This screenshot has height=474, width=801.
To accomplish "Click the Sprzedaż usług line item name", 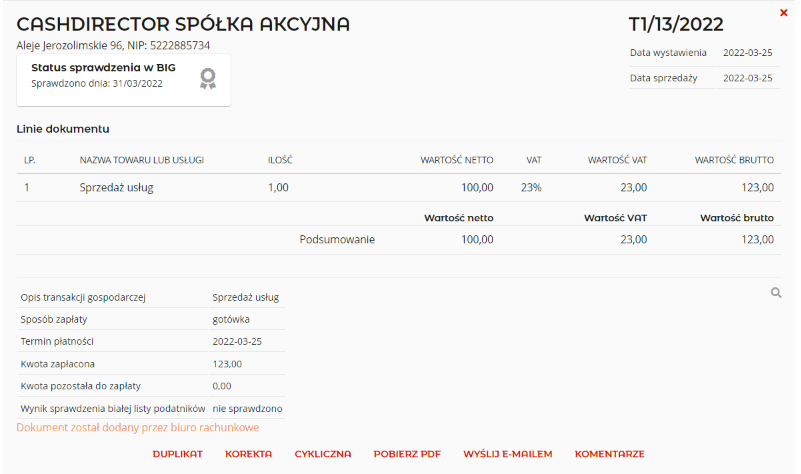I will point(116,187).
